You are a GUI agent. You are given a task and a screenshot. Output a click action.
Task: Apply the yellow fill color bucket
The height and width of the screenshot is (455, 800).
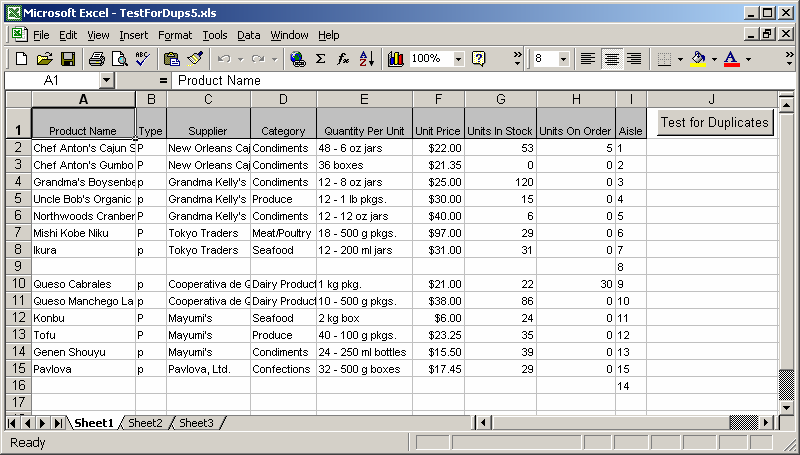[698, 59]
